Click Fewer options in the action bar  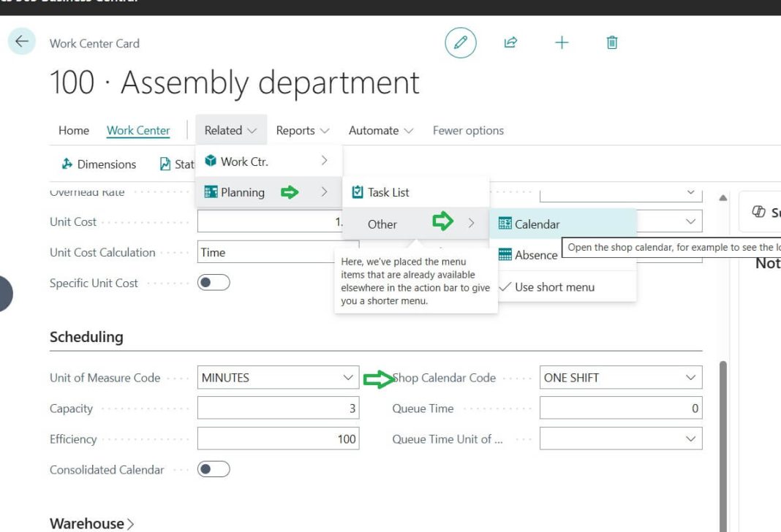pos(467,129)
